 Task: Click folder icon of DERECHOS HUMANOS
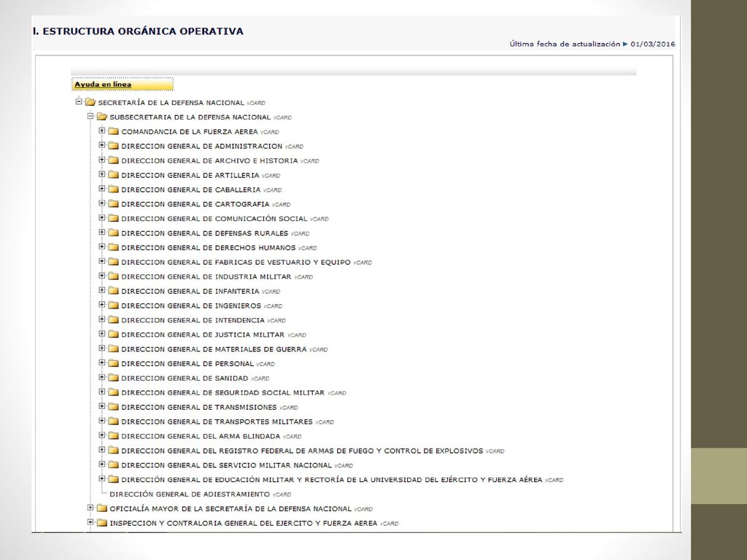tap(113, 246)
